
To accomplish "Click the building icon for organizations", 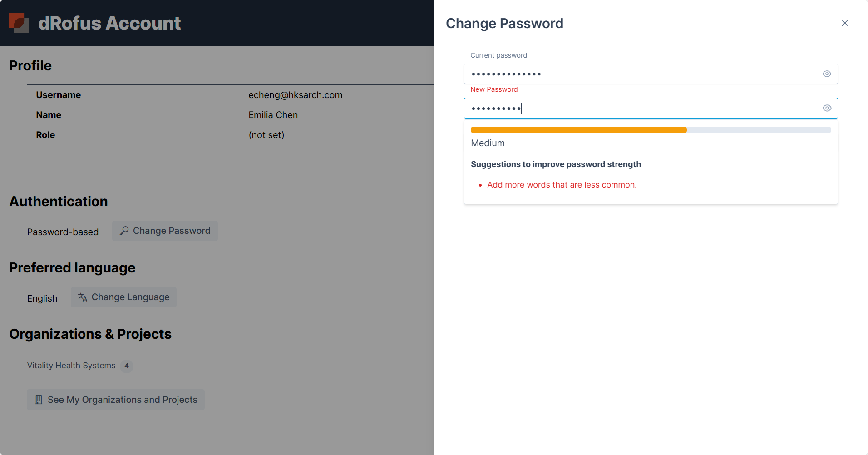I will 39,400.
